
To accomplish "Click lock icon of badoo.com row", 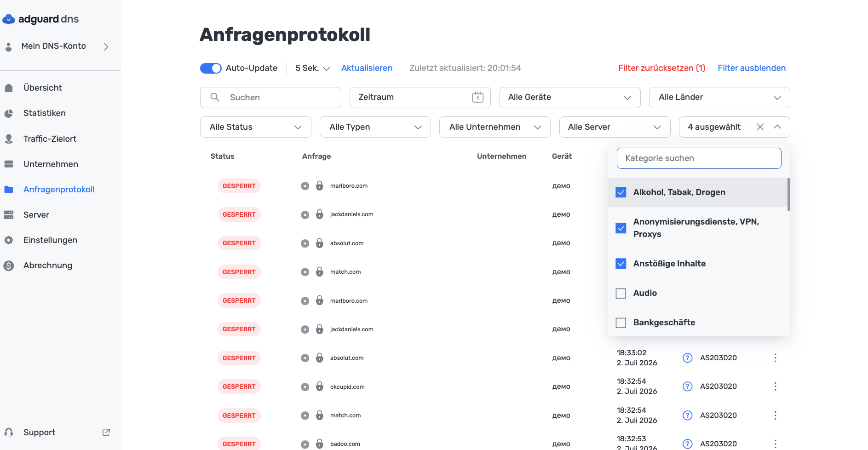I will click(320, 444).
